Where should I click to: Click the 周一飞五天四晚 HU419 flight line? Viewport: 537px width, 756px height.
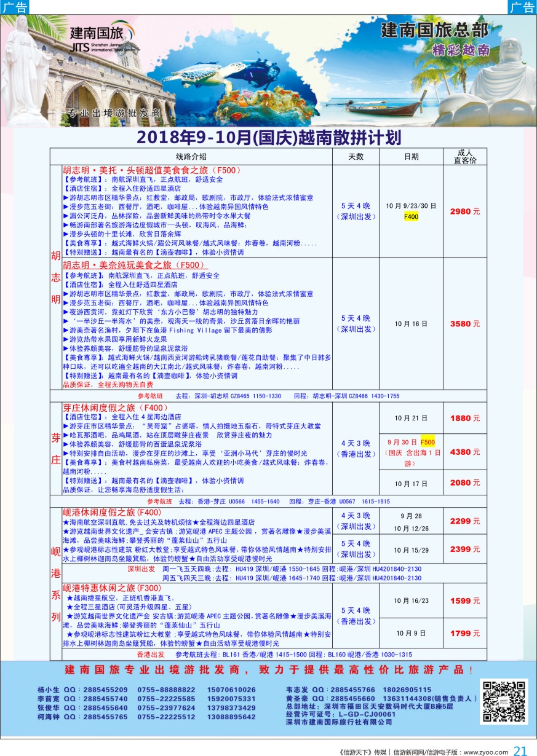tap(292, 569)
